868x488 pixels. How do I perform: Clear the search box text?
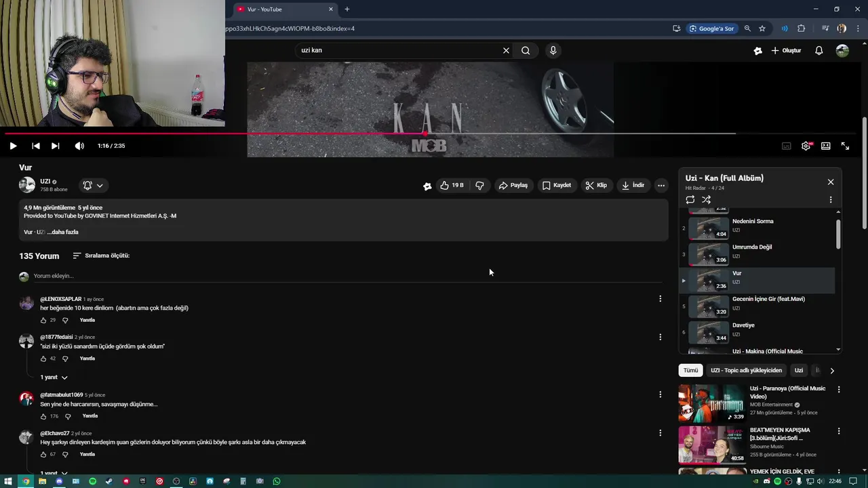[x=506, y=50]
